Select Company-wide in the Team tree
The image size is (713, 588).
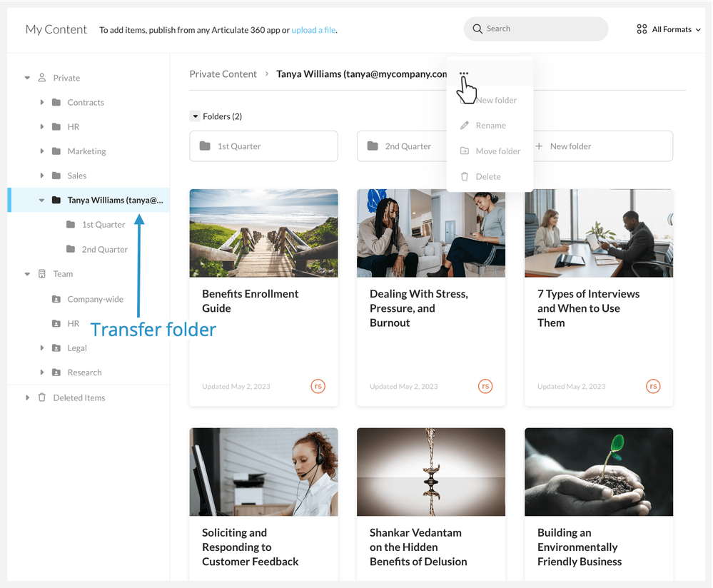96,299
